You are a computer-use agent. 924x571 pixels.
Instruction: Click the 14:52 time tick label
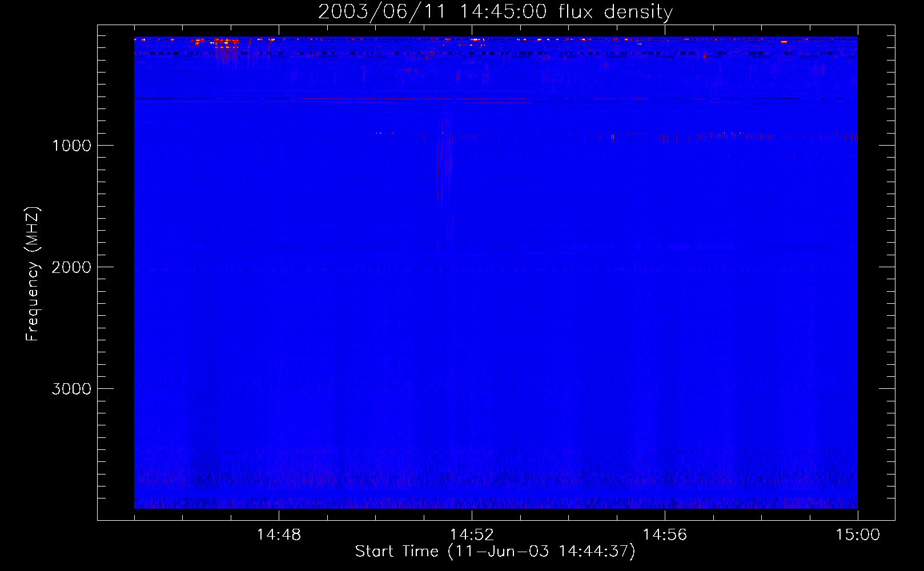[x=472, y=535]
